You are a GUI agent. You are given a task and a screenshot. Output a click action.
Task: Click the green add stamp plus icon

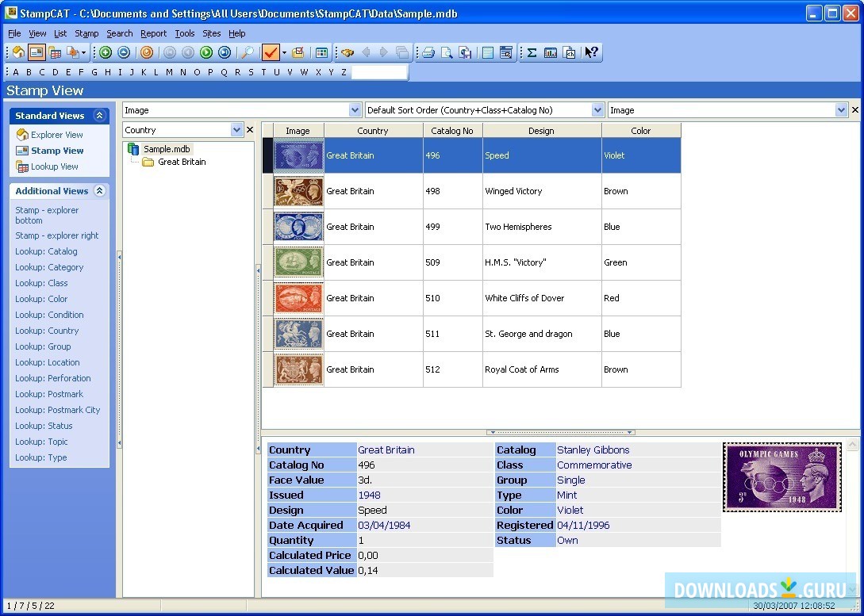click(106, 53)
